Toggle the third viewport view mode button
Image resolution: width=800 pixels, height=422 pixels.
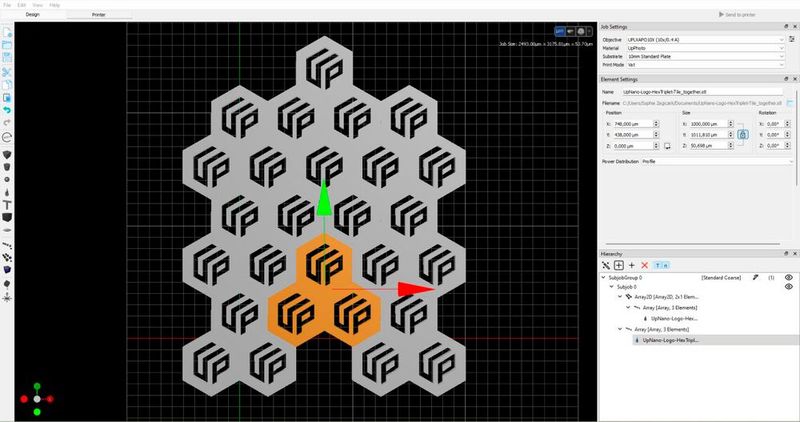581,32
